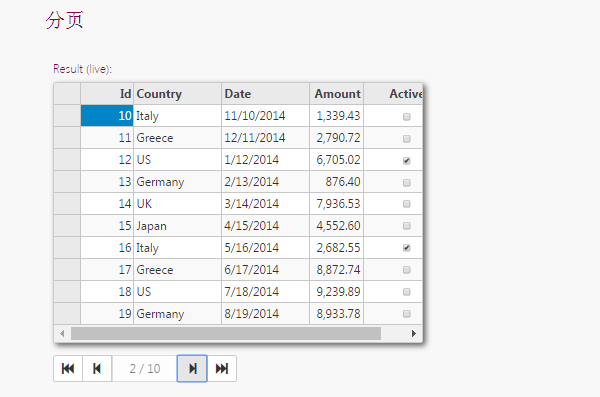Select Country cell Greece in row 17
This screenshot has width=600, height=397.
point(177,270)
